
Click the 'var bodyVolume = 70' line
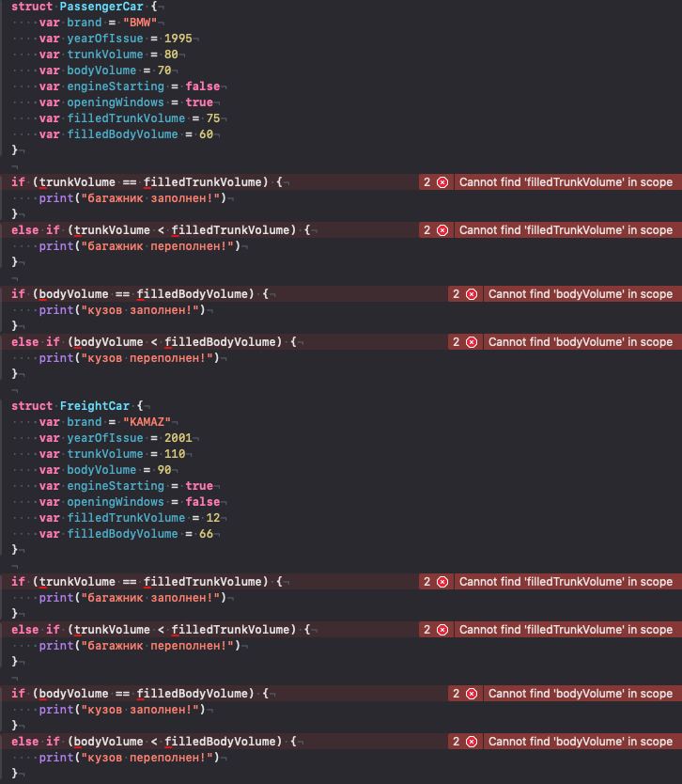pos(105,71)
